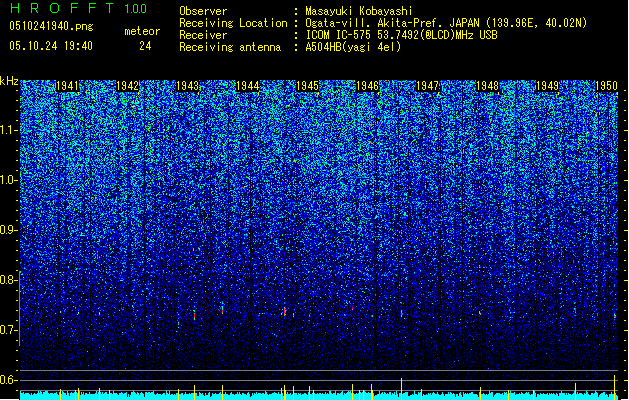
Task: Click the 1.1 kHz axis label
Action: [x=9, y=130]
